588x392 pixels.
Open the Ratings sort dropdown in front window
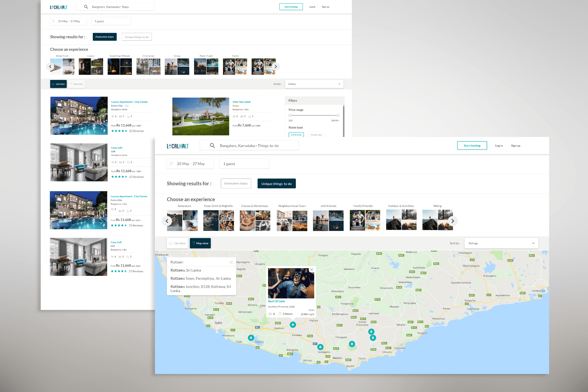click(501, 243)
